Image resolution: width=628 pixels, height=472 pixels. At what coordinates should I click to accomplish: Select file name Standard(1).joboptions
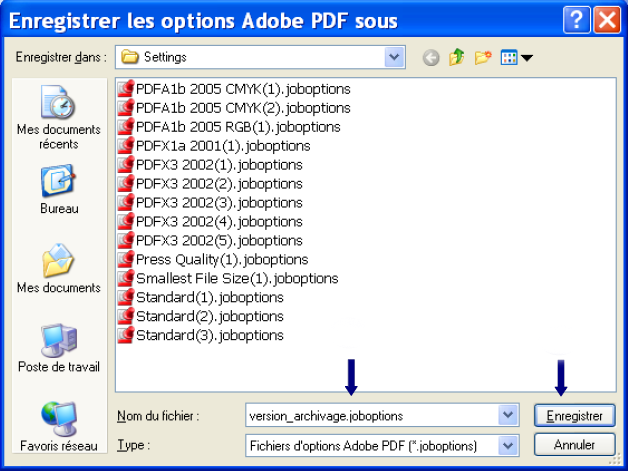[210, 297]
